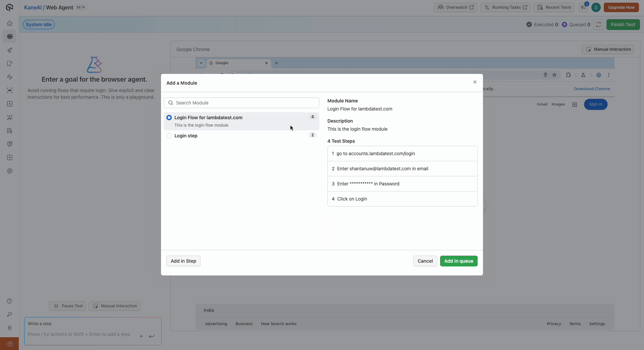Expand the Chrome tab search chevron
Image resolution: width=644 pixels, height=350 pixels.
[201, 63]
